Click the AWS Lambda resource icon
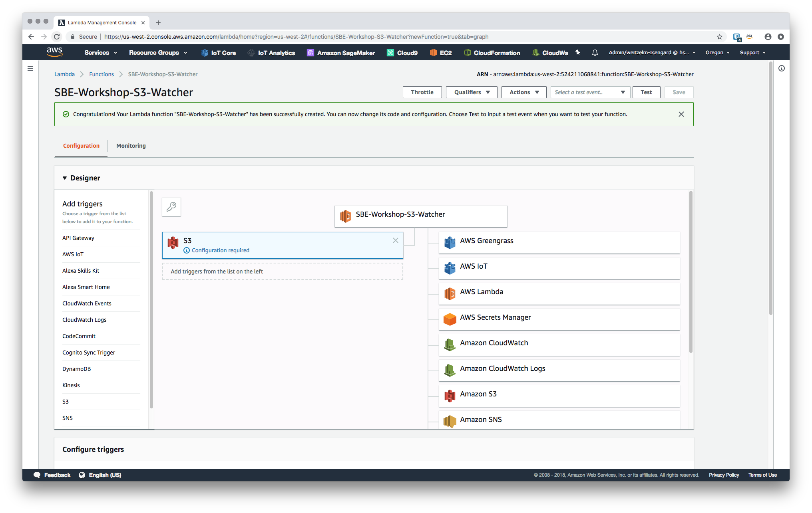This screenshot has height=513, width=812. click(x=450, y=293)
